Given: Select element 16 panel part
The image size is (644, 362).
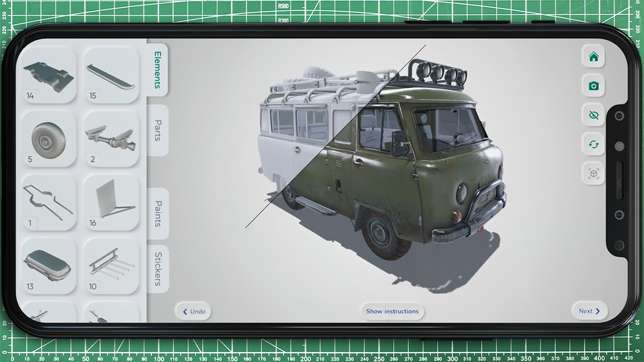Looking at the screenshot, I should click(x=111, y=203).
